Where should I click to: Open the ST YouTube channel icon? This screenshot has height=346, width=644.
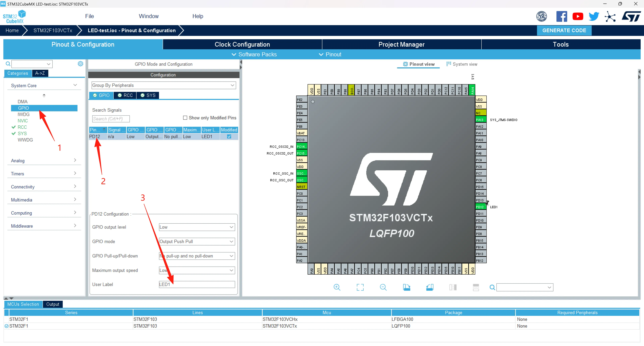click(x=577, y=16)
